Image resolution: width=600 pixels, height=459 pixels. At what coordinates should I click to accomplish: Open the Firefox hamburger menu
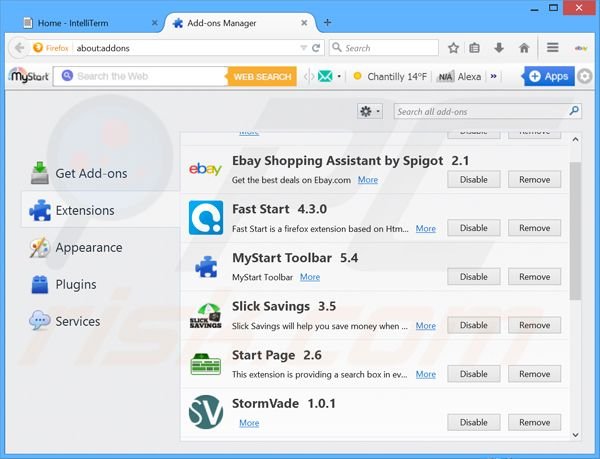[x=553, y=47]
